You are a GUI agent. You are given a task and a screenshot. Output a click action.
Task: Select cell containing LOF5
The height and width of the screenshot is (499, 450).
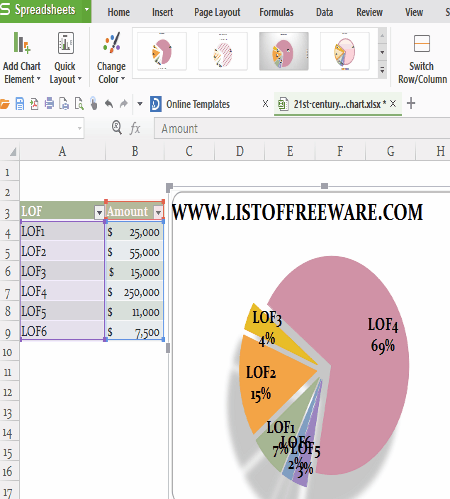click(x=62, y=311)
